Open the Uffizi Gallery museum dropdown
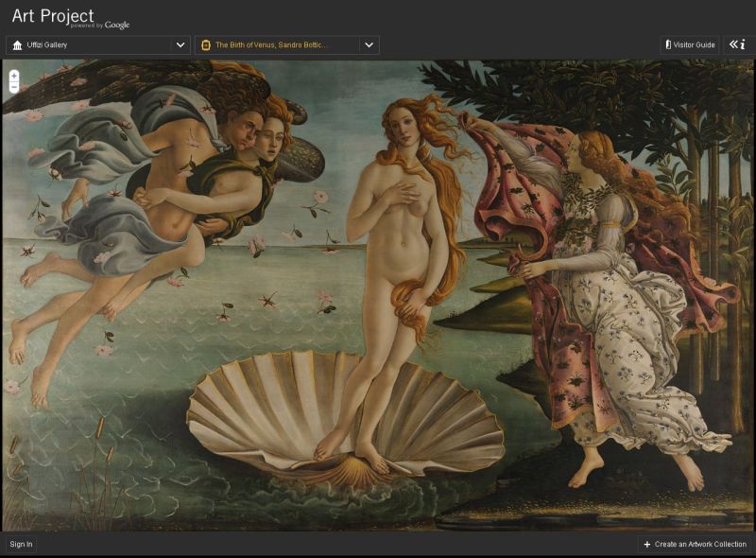 [98, 44]
